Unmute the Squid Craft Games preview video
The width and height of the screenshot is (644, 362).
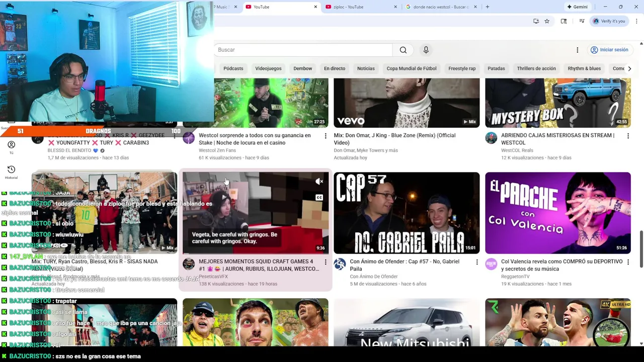coord(319,182)
